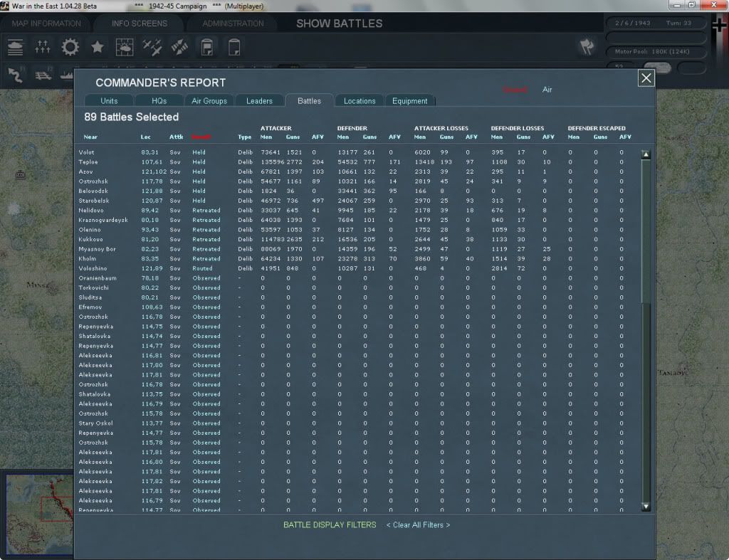Open the weather map grid icon
This screenshot has height=560, width=729.
pos(125,47)
